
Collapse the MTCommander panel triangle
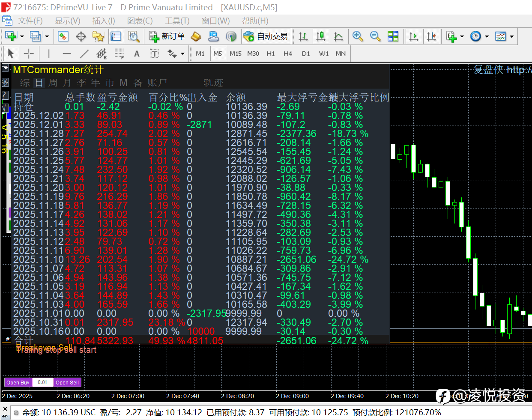point(6,69)
